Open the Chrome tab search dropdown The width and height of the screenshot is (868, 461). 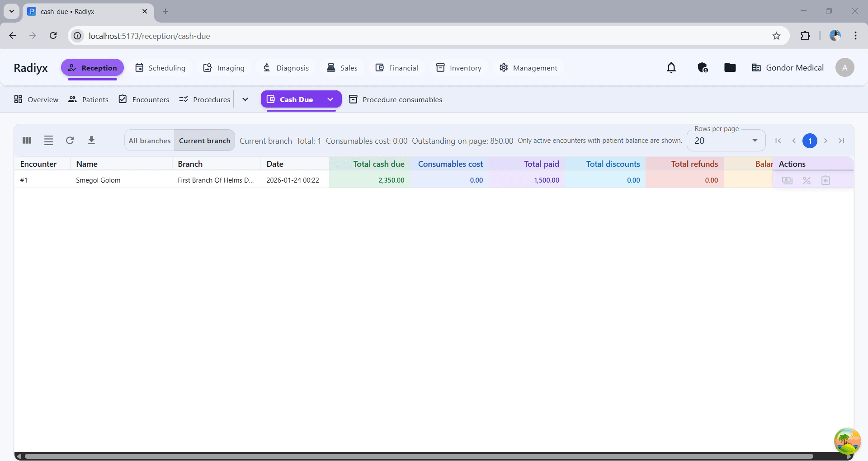tap(12, 11)
